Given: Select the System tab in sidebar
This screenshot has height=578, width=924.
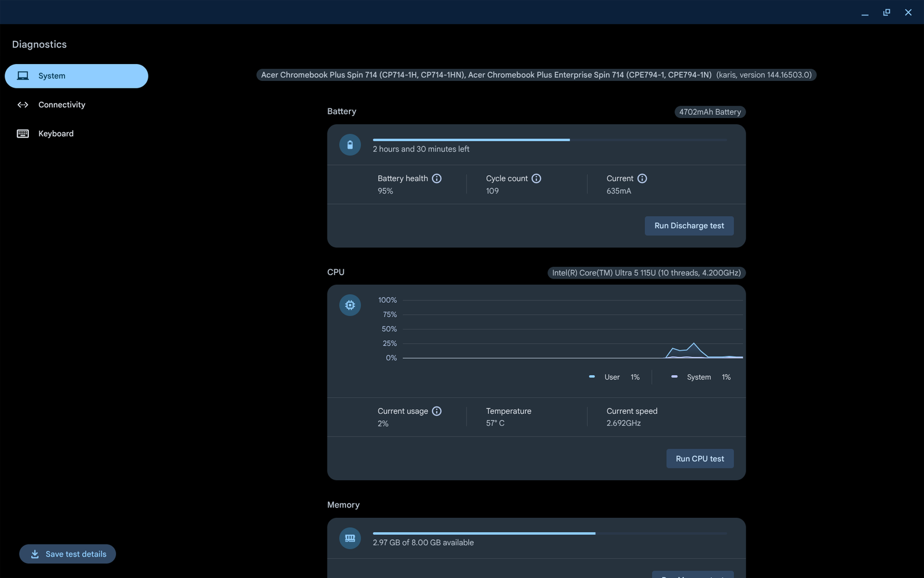Looking at the screenshot, I should tap(76, 76).
